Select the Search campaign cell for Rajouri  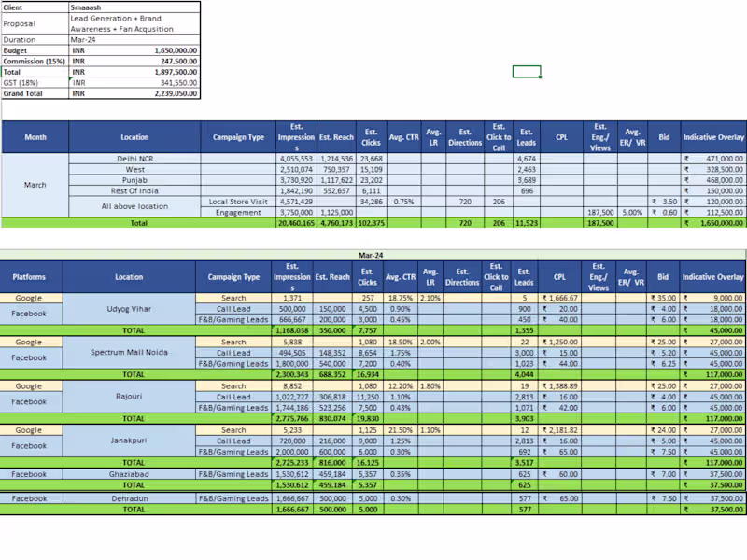click(x=233, y=386)
